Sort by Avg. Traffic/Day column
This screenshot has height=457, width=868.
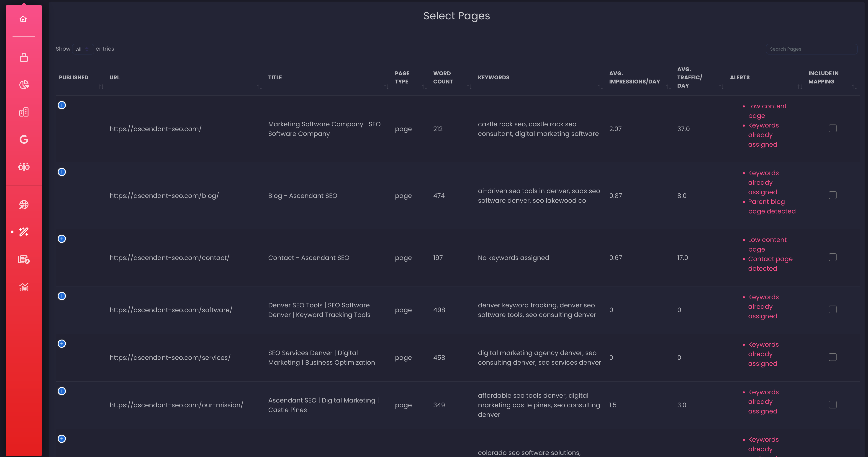coord(722,87)
